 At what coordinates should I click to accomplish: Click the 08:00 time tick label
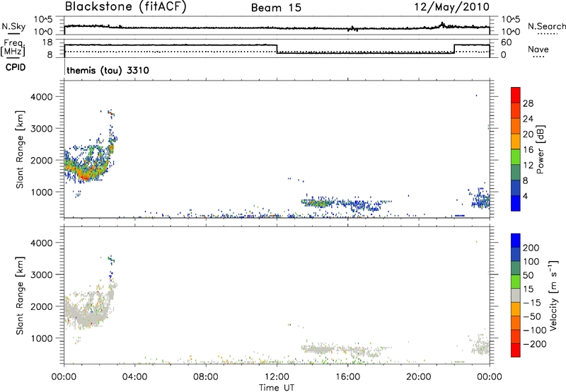coord(206,377)
